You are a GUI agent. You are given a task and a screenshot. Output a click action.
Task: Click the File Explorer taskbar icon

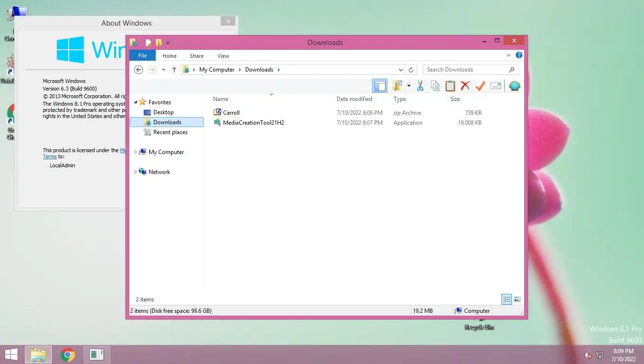click(38, 355)
